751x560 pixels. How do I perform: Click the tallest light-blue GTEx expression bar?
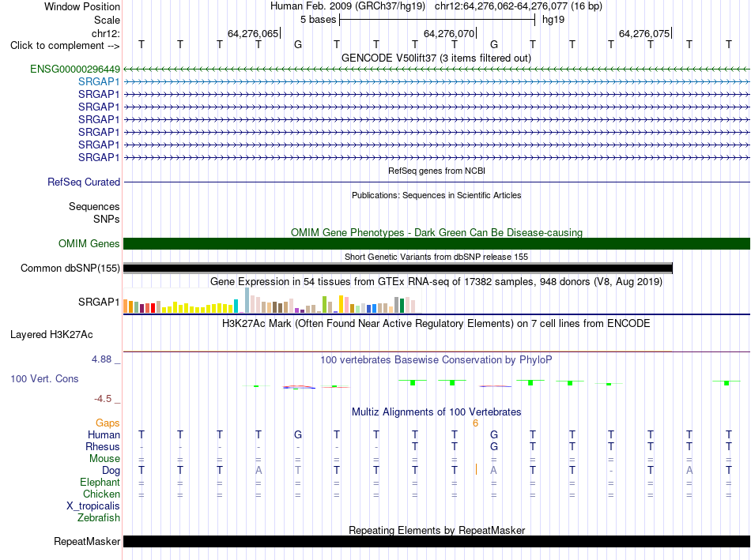point(247,301)
